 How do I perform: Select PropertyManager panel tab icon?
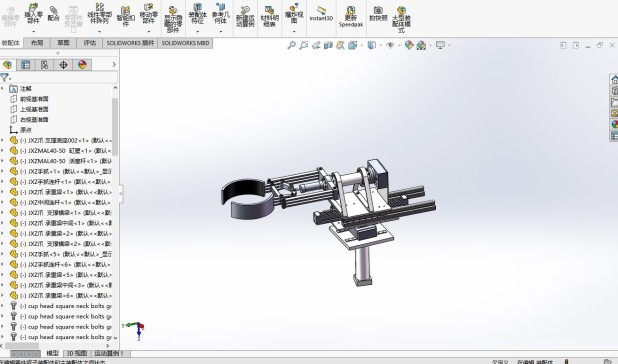coord(26,65)
